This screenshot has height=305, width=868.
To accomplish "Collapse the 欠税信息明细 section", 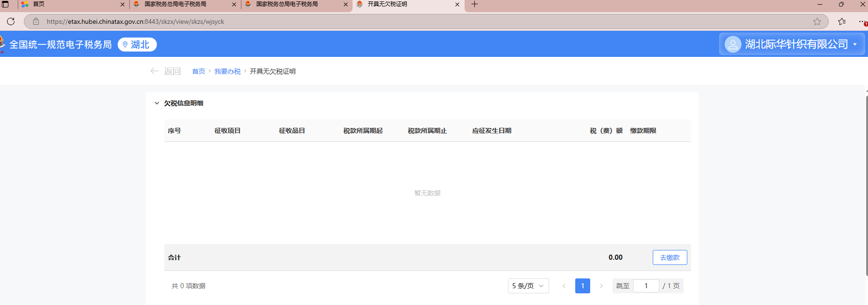I will point(157,103).
